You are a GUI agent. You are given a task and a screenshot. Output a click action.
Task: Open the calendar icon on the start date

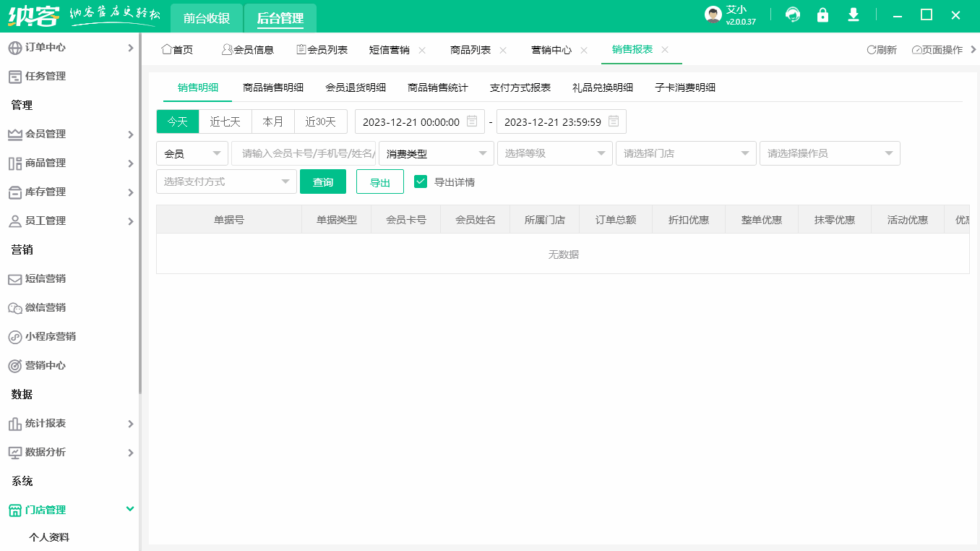[x=473, y=121]
